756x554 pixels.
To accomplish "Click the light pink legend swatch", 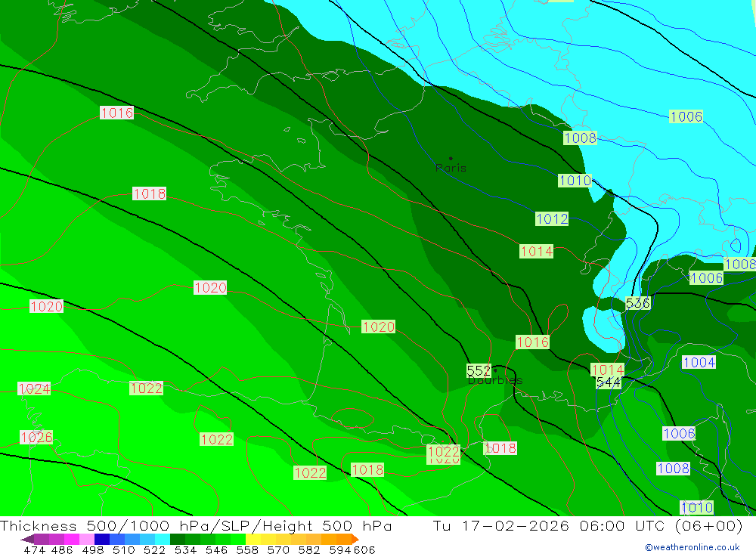I will 87,539.
